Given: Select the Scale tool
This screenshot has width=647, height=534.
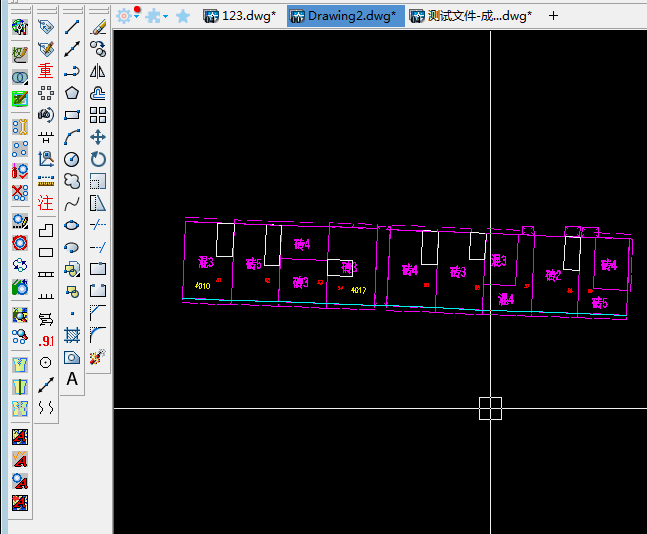Looking at the screenshot, I should point(98,181).
